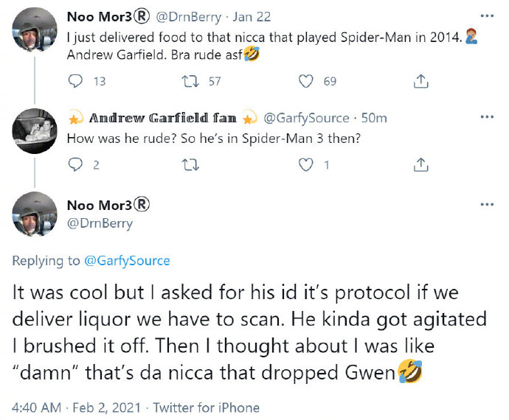This screenshot has height=420, width=509.
Task: Click the Andrew Garfield fan display name
Action: 163,118
